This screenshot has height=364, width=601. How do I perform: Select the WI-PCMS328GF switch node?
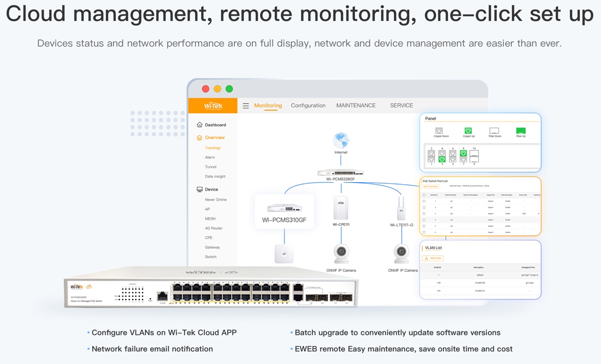click(x=341, y=173)
